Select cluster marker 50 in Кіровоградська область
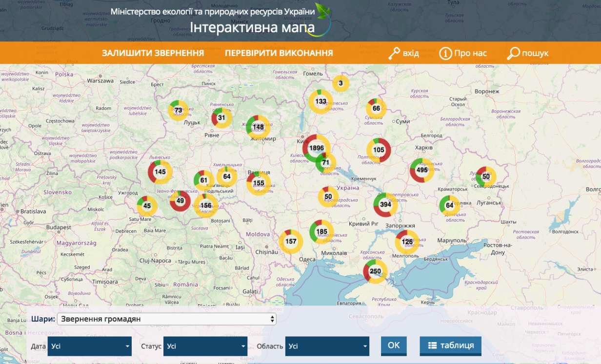 tap(328, 197)
